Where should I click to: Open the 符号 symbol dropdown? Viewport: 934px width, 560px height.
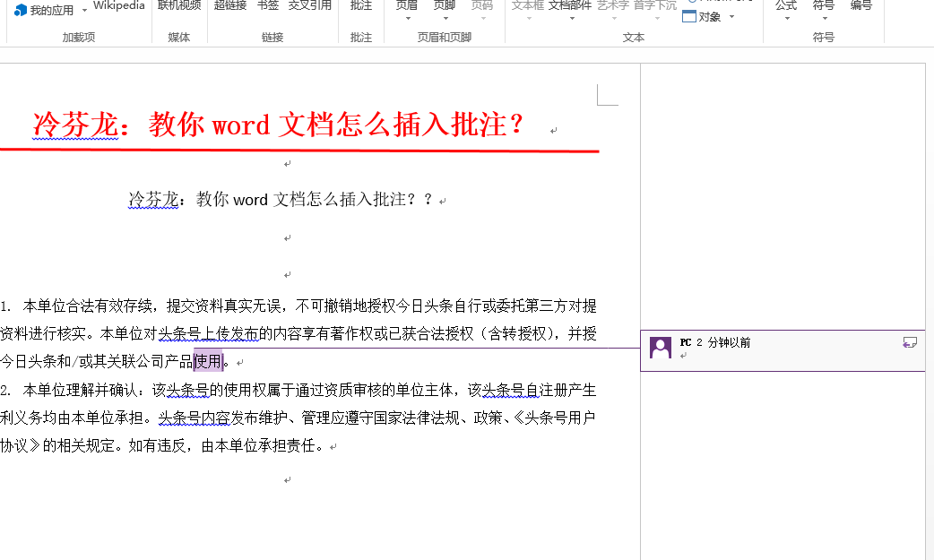pyautogui.click(x=824, y=11)
